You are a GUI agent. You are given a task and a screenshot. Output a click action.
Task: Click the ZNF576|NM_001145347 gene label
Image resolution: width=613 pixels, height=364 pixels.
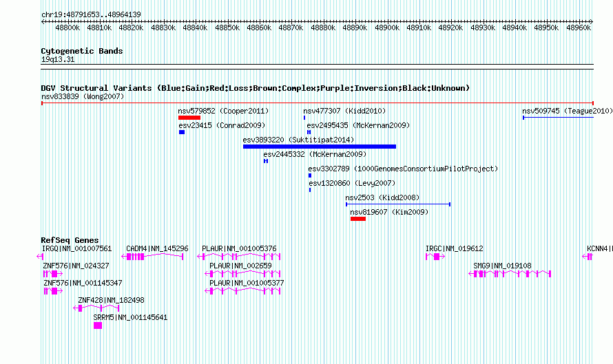(x=83, y=283)
